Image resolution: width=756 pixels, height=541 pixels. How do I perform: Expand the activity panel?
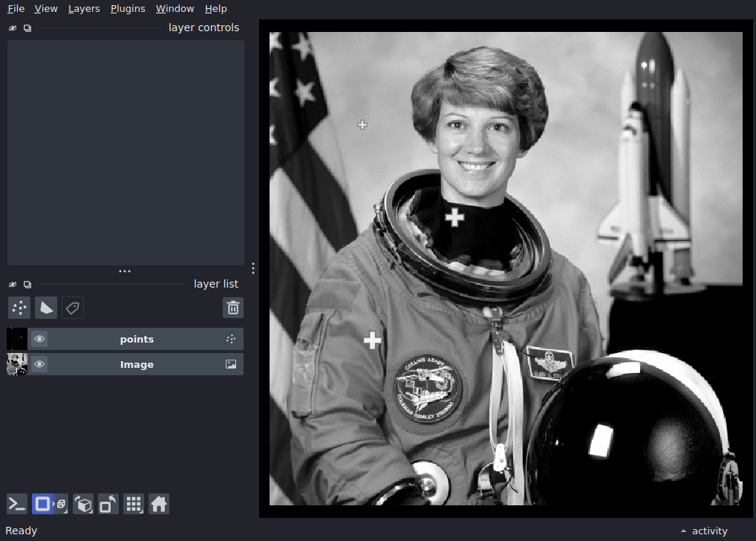[704, 531]
